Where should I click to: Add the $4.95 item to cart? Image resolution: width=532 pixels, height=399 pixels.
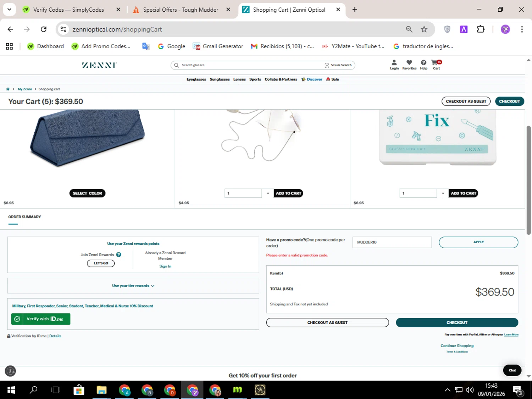pyautogui.click(x=288, y=193)
